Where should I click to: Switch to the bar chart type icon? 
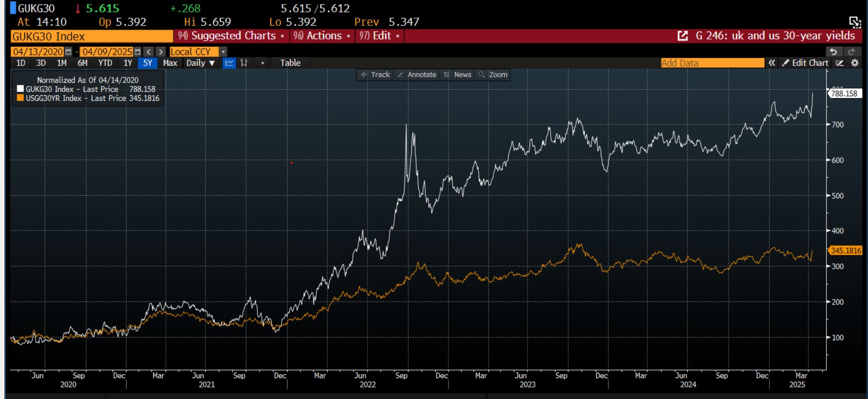[244, 63]
